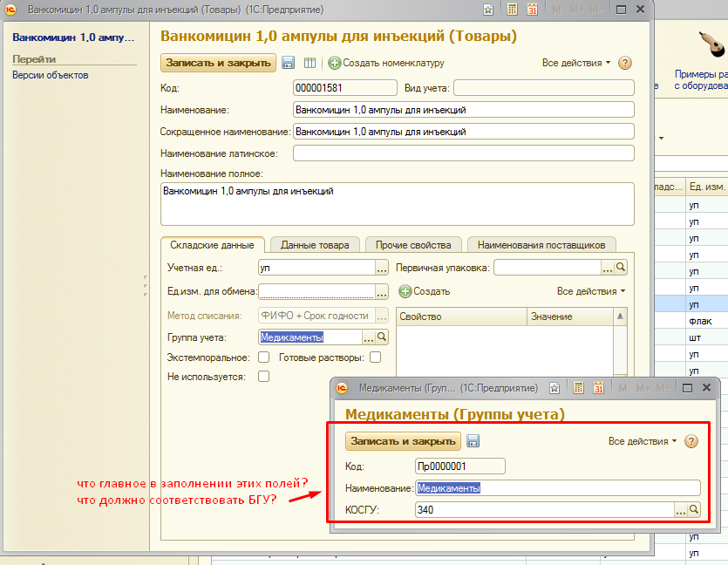Open the calendar icon in Товары title bar
The width and height of the screenshot is (728, 565).
(531, 10)
